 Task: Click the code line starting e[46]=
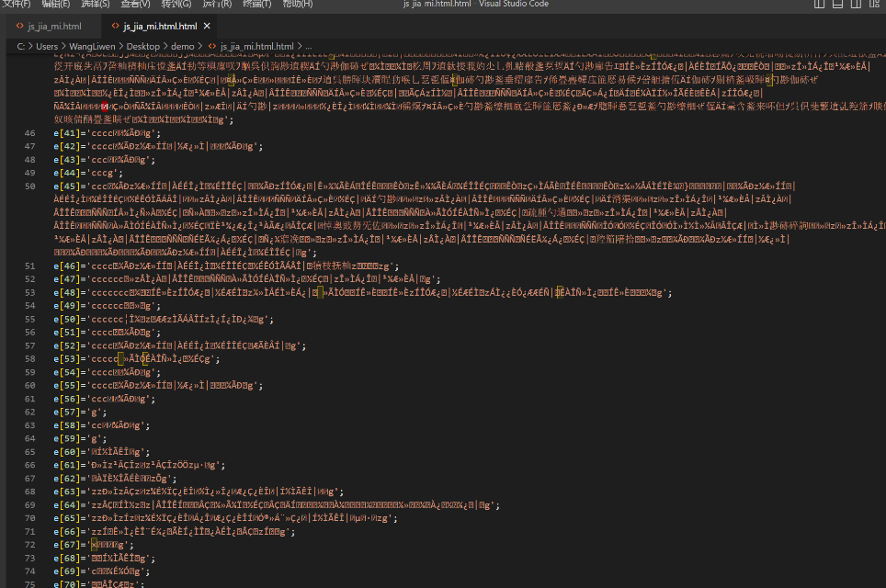tap(227, 266)
